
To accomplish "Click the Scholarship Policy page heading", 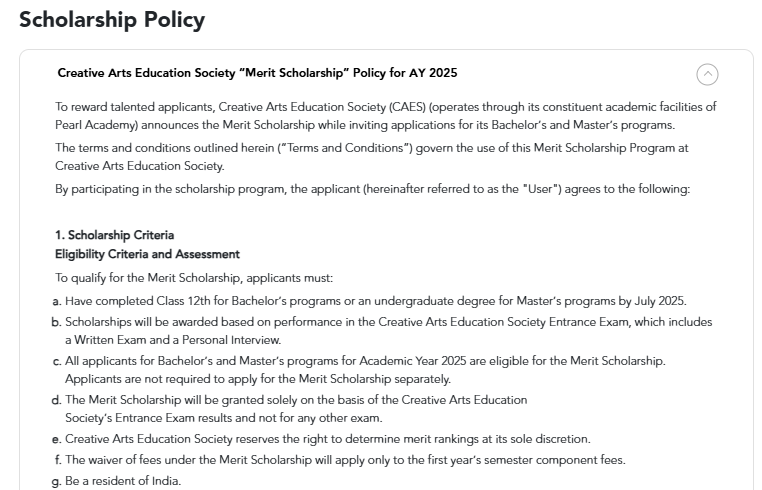I will pyautogui.click(x=112, y=19).
